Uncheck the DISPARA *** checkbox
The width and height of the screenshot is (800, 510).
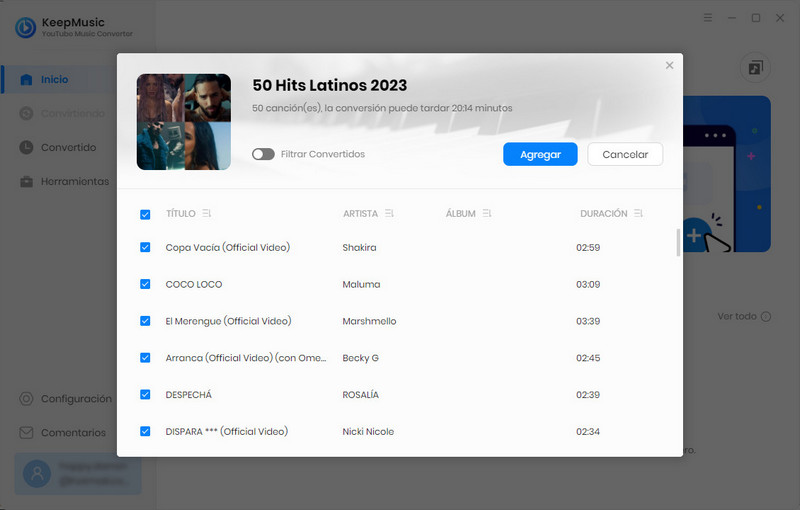pyautogui.click(x=145, y=431)
